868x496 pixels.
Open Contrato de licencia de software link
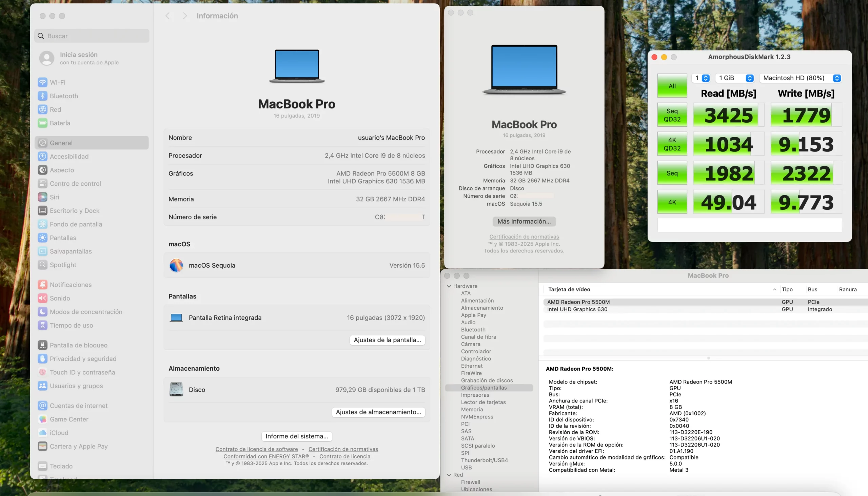click(257, 449)
